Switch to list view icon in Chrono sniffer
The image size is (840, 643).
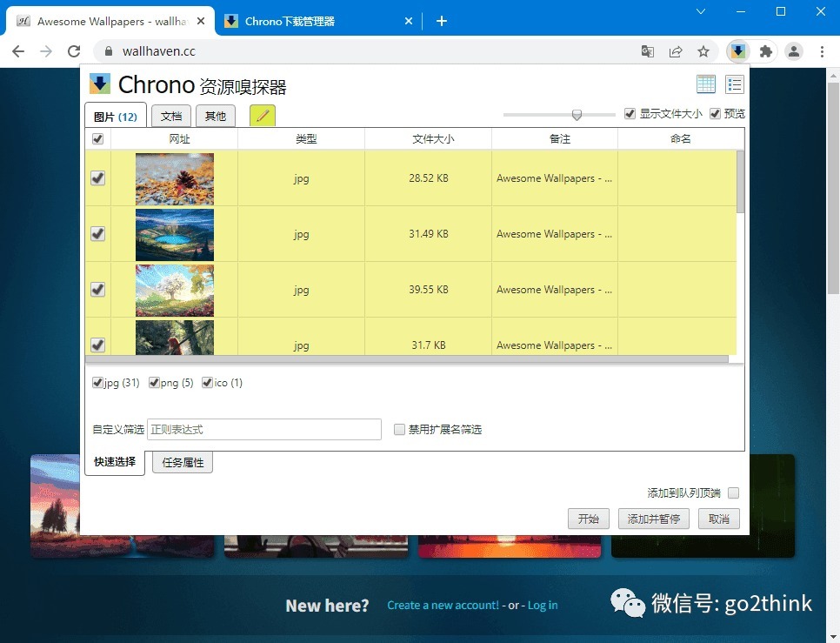click(735, 84)
